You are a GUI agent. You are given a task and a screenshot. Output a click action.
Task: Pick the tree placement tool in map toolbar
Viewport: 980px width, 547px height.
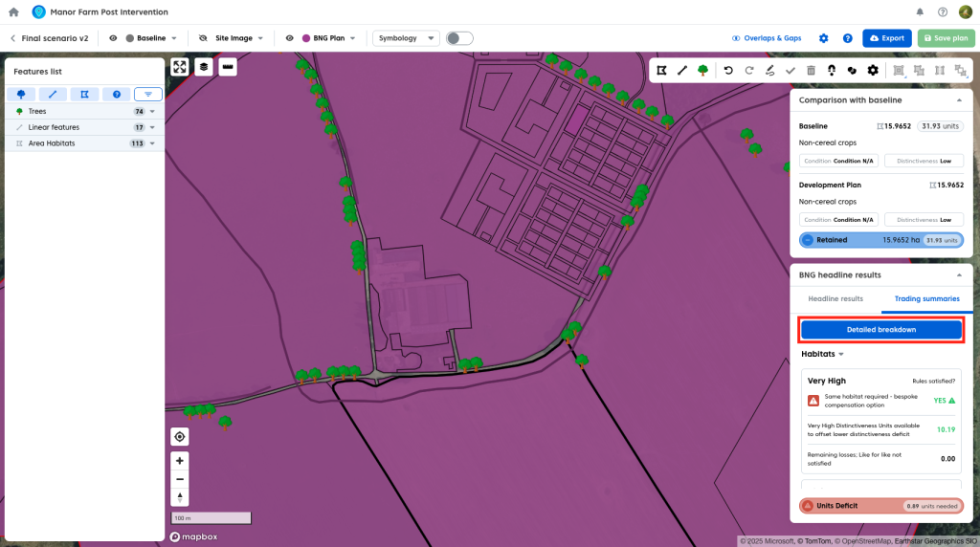tap(703, 70)
